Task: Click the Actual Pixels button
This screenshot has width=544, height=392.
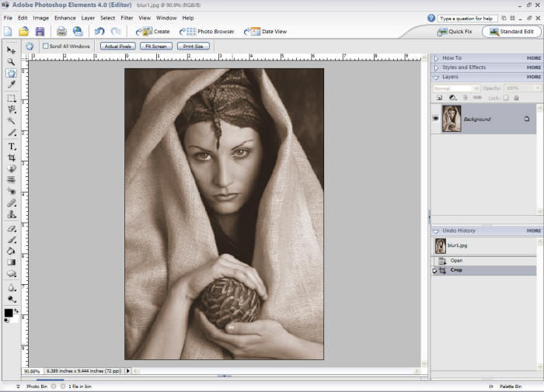Action: (117, 46)
